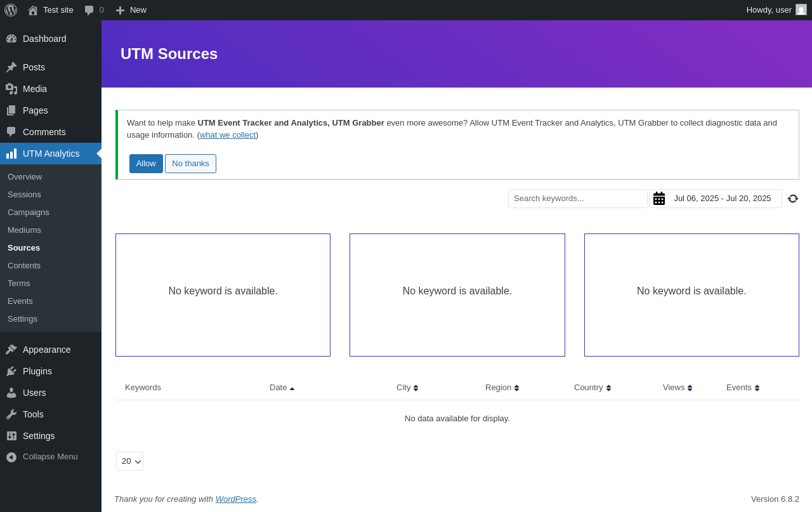Click the Allow button in notice
The image size is (812, 512).
point(146,164)
